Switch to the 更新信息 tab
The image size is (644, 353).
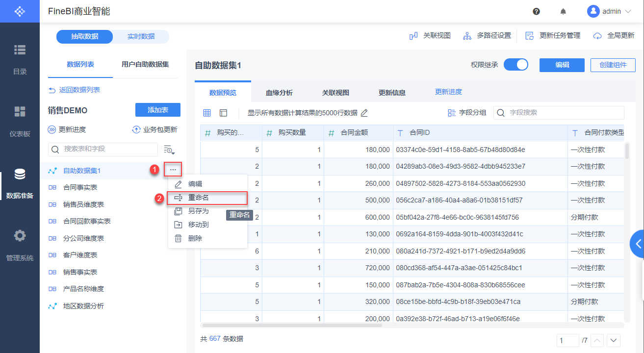click(392, 92)
